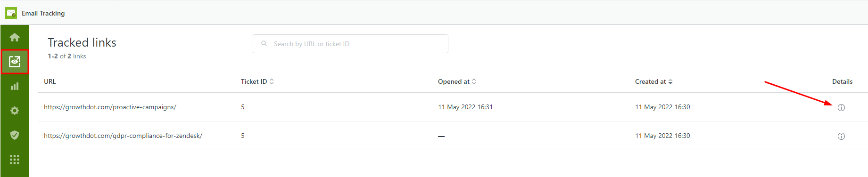868x177 pixels.
Task: Click the search magnifier icon
Action: [264, 43]
